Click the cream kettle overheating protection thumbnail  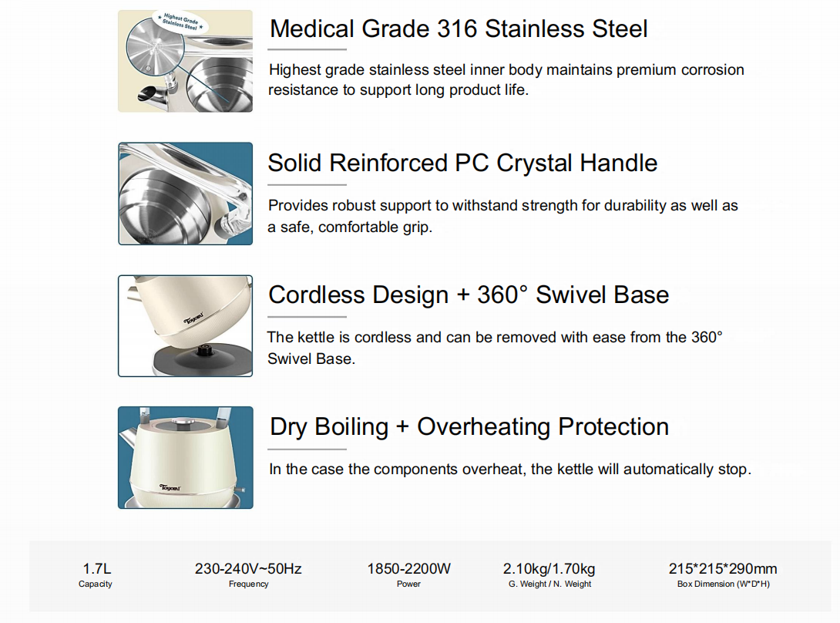pyautogui.click(x=185, y=457)
